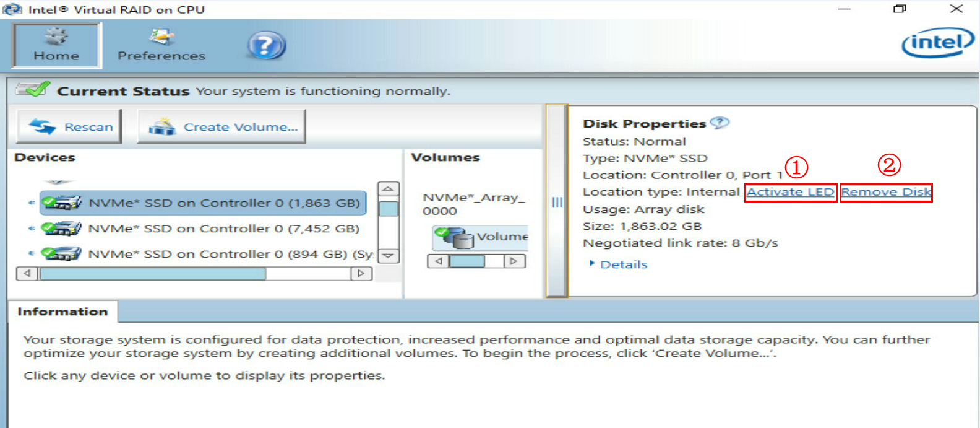980x428 pixels.
Task: Open the Home toolbar button
Action: [x=56, y=45]
